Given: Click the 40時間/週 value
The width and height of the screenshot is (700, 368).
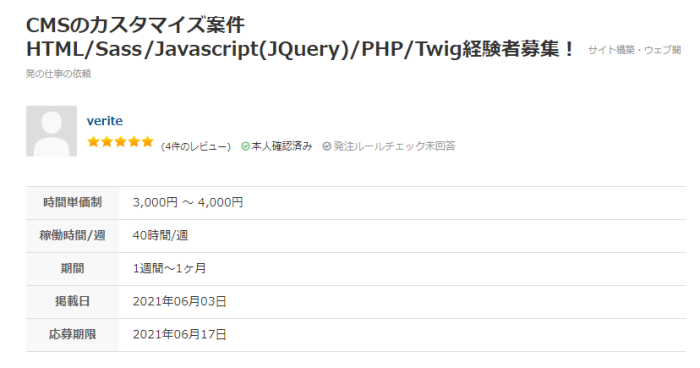Looking at the screenshot, I should click(x=160, y=235).
